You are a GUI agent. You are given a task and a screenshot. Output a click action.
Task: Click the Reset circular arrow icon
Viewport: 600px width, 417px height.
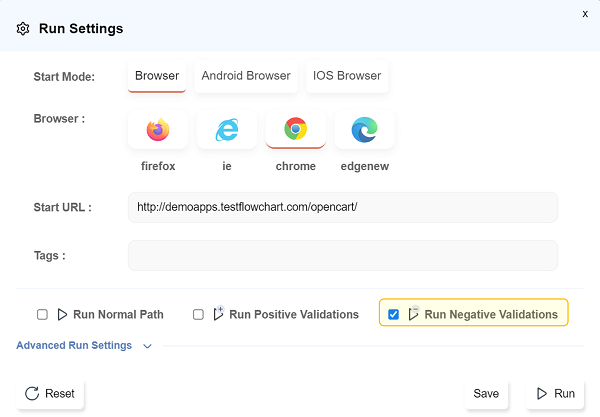(x=32, y=394)
